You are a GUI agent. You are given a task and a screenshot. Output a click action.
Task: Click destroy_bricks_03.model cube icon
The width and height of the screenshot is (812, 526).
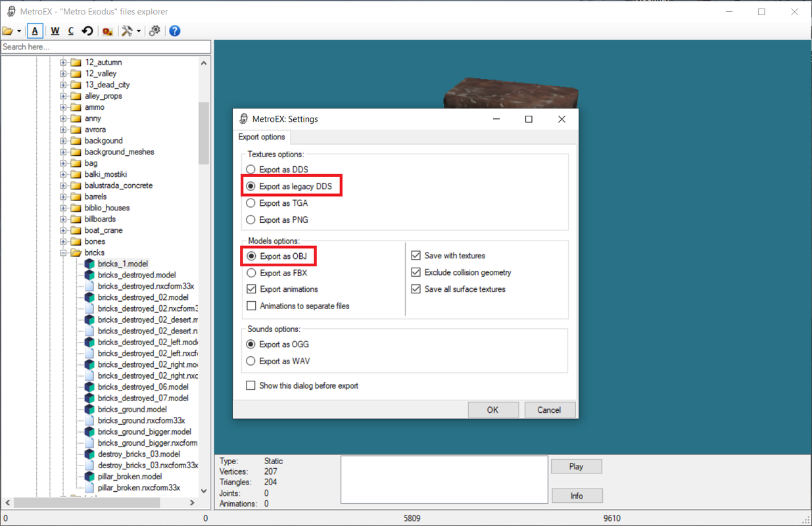tap(89, 454)
